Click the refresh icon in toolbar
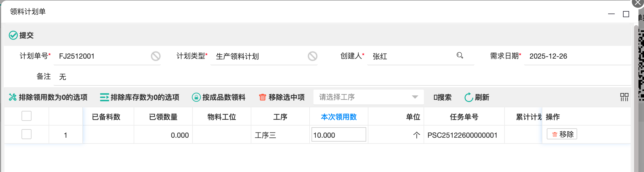This screenshot has height=172, width=644. tap(469, 97)
